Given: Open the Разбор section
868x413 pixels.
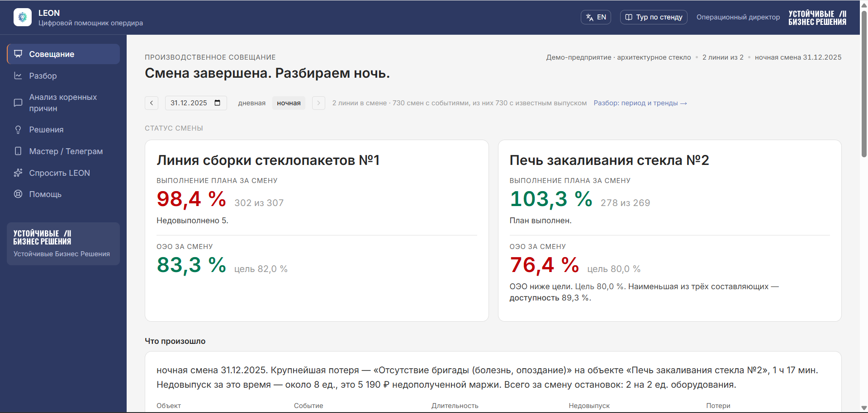Looking at the screenshot, I should tap(63, 75).
